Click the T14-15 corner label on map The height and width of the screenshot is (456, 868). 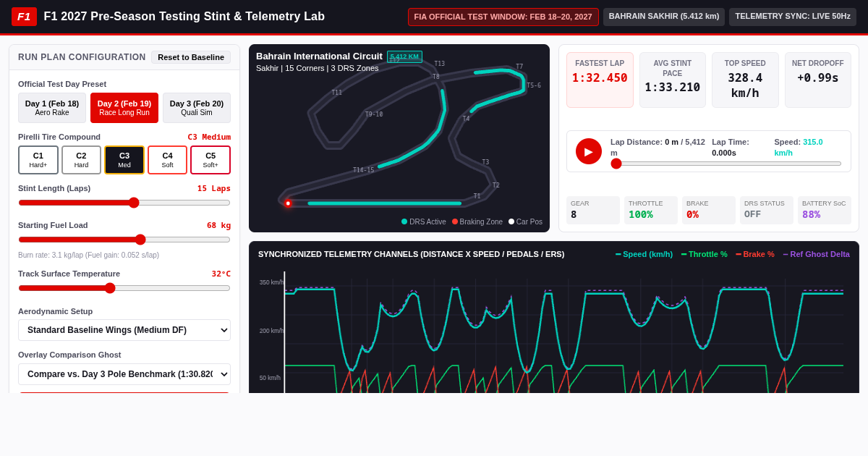pos(364,170)
